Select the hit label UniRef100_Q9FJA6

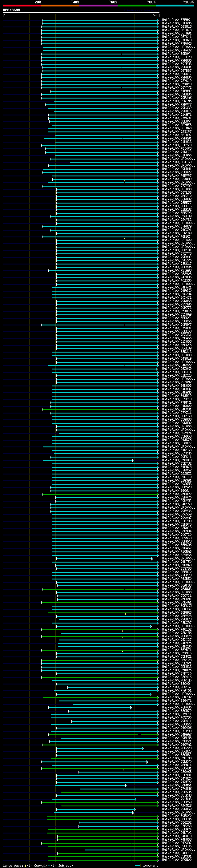[177, 98]
